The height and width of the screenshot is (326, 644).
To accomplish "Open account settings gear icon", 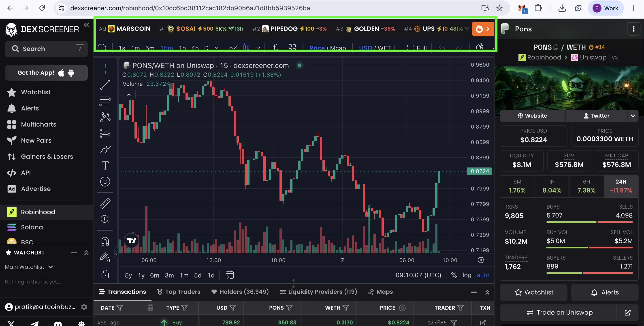I will click(84, 307).
